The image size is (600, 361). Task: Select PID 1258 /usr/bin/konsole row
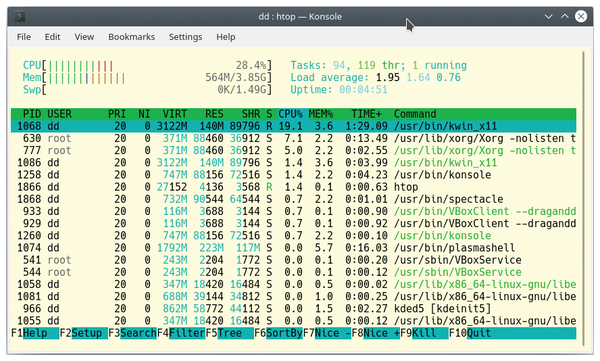pyautogui.click(x=293, y=175)
